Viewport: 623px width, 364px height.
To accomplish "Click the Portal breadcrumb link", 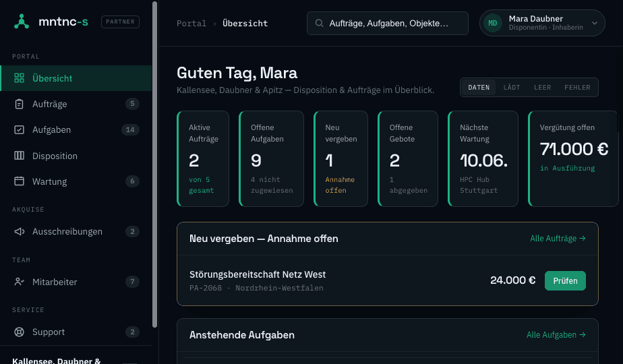I will point(191,24).
